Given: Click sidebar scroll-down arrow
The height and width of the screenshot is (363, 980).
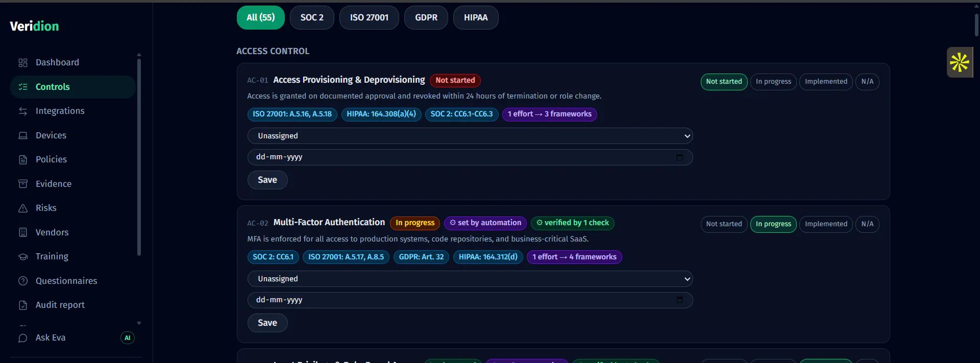Looking at the screenshot, I should (x=139, y=323).
